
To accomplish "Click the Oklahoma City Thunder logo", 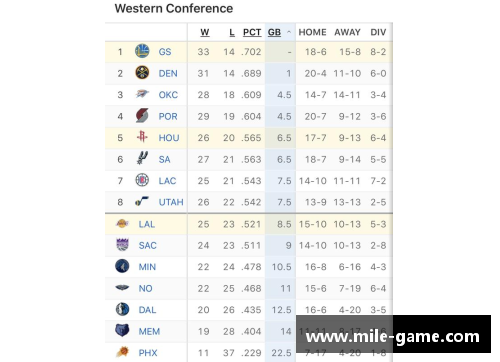I will click(x=142, y=94).
